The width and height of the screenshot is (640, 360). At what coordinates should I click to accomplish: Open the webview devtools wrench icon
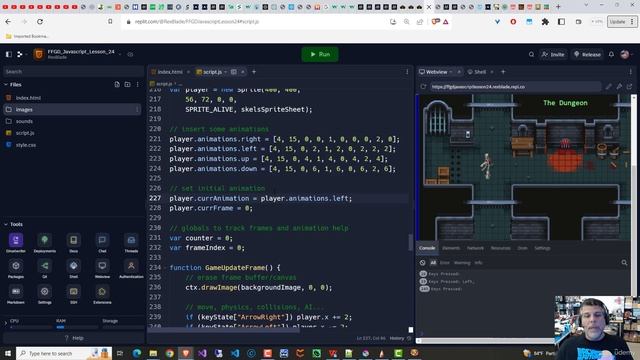click(619, 87)
